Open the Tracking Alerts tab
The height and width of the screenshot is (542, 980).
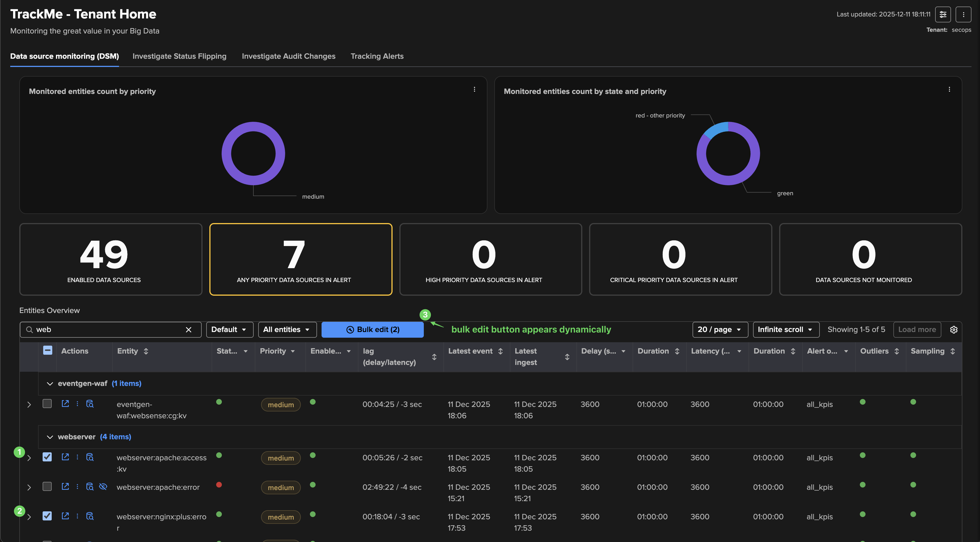click(377, 56)
